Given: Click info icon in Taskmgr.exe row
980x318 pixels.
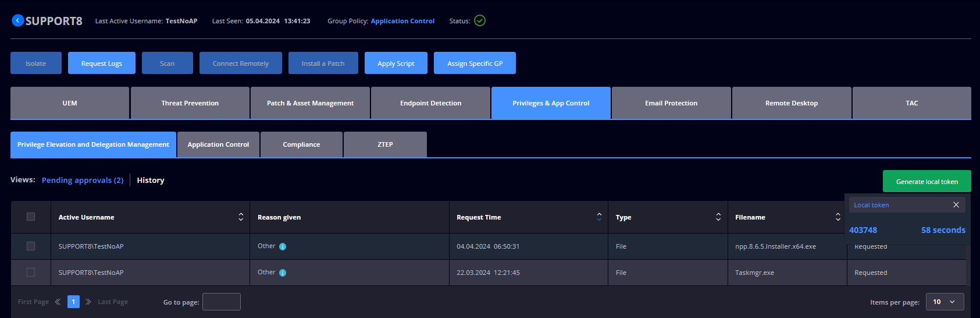Looking at the screenshot, I should click(x=283, y=273).
